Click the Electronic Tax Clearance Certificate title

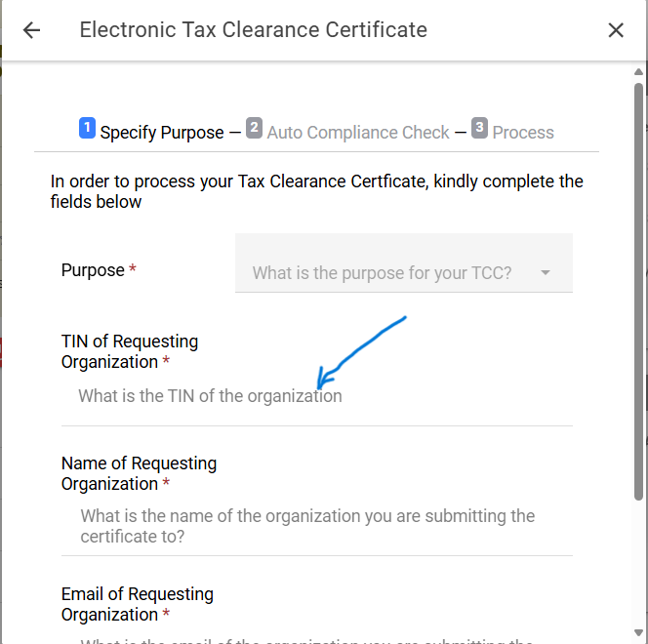pyautogui.click(x=253, y=30)
